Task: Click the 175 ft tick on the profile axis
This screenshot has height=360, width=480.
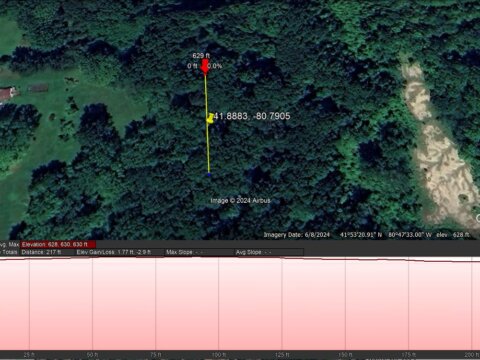Action: click(x=409, y=355)
